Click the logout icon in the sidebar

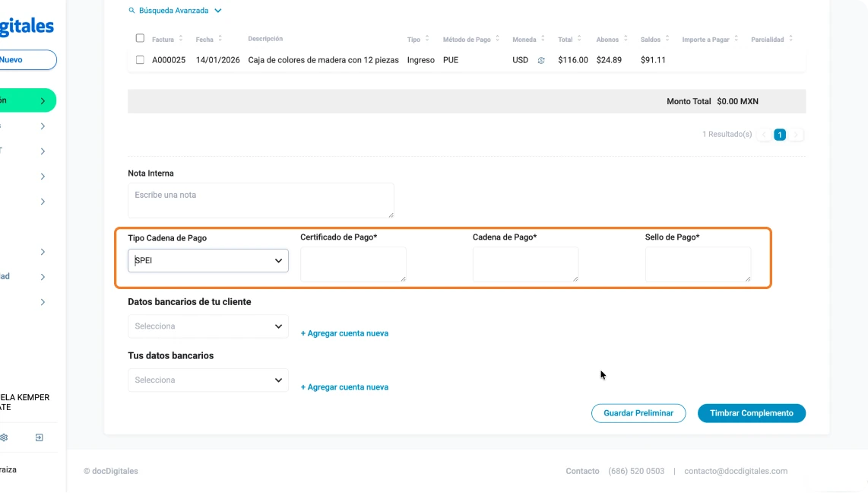pyautogui.click(x=40, y=437)
